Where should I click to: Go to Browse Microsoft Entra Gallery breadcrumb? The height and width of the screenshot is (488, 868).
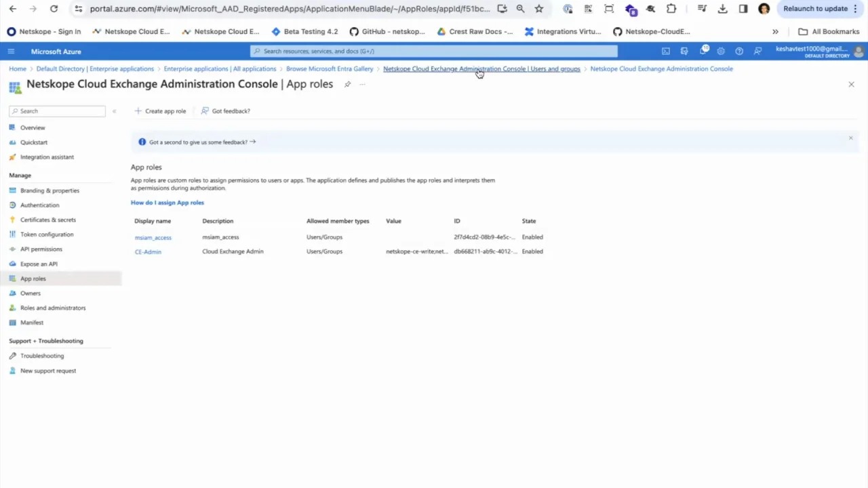coord(330,69)
